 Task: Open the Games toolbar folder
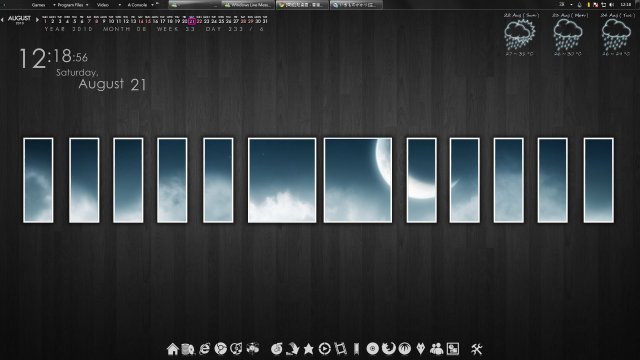(38, 5)
